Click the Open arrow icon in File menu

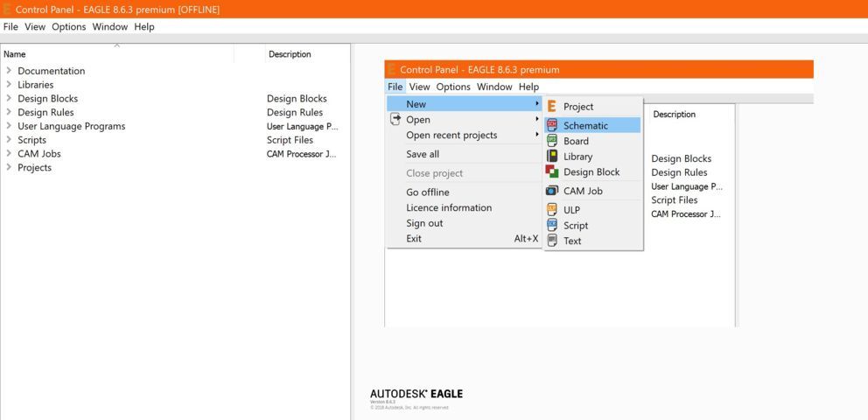click(x=395, y=119)
